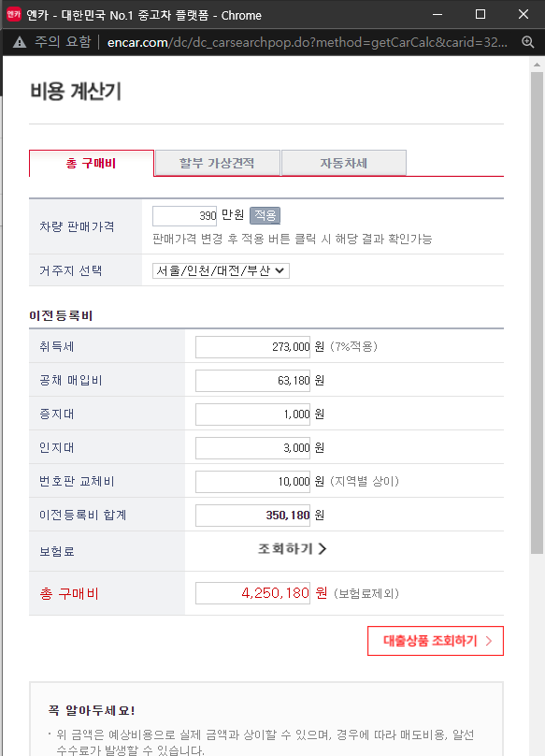
Task: Click the 증지대 value field
Action: (x=251, y=414)
